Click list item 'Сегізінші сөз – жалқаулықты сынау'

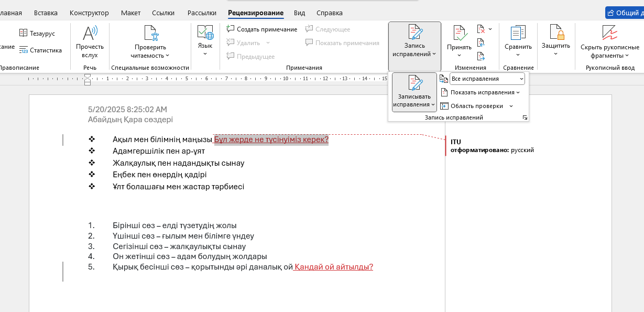click(179, 246)
